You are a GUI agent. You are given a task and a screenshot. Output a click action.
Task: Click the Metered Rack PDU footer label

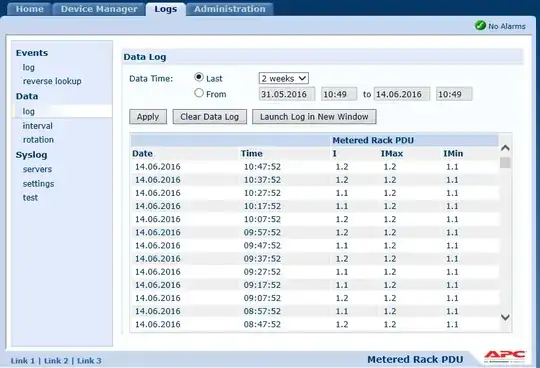click(x=415, y=359)
